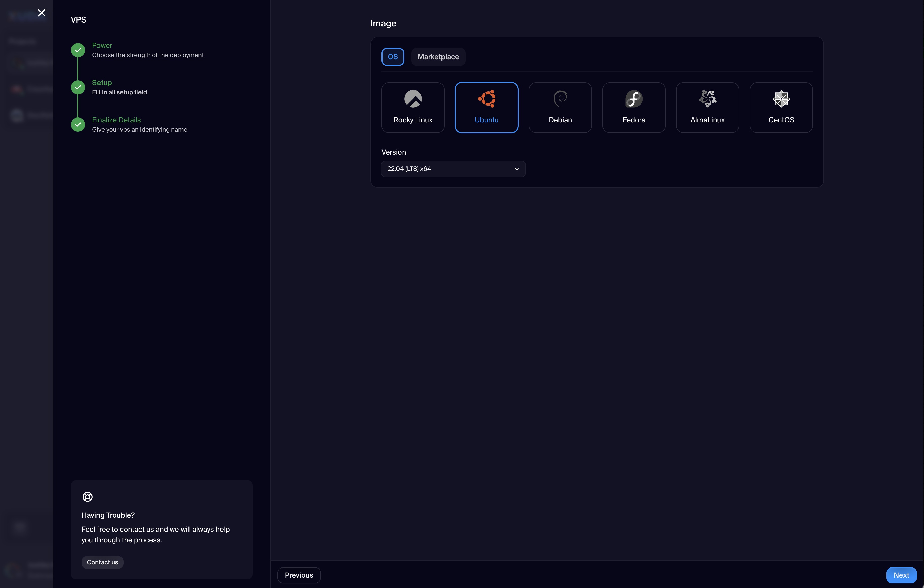This screenshot has width=924, height=588.
Task: Select the Fedora logo icon
Action: [x=634, y=99]
